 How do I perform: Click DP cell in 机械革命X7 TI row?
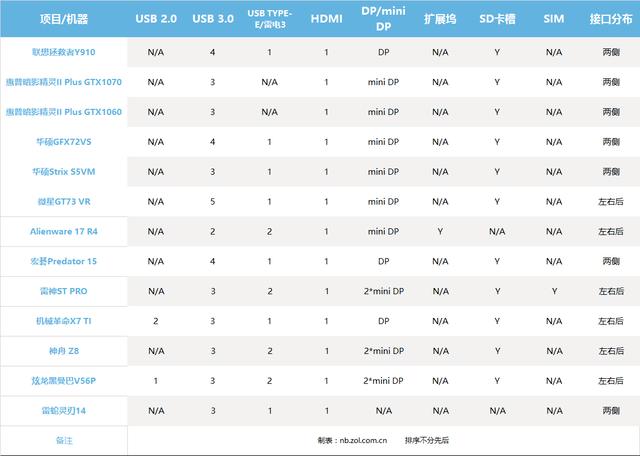(383, 321)
